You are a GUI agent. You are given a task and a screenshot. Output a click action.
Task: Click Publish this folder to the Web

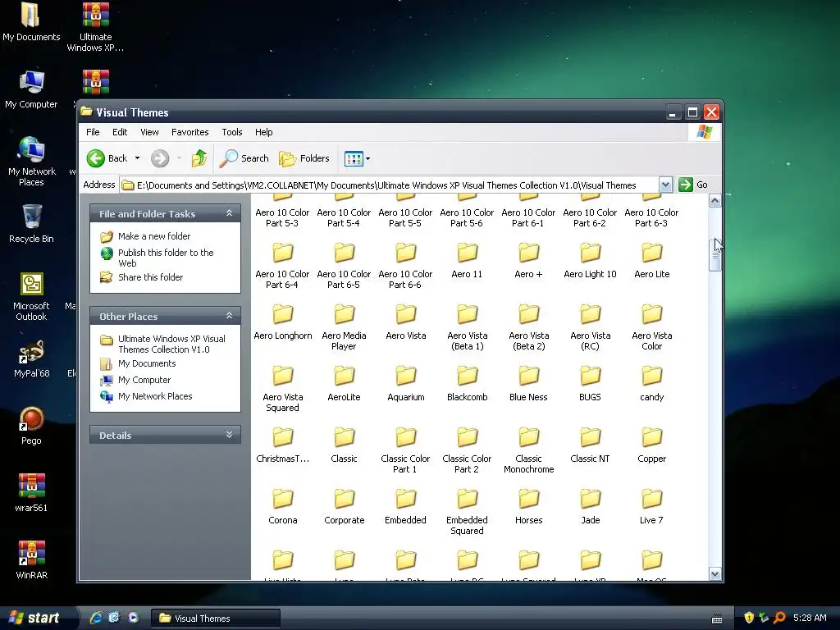coord(166,258)
